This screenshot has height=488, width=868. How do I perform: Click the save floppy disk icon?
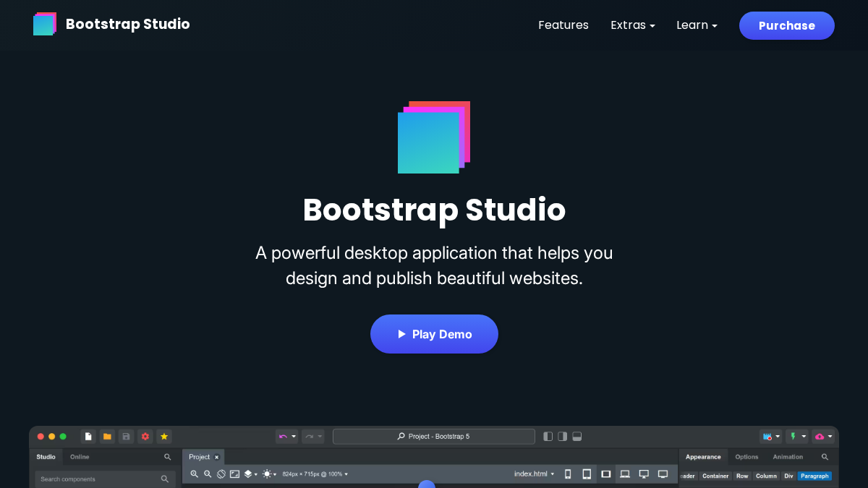[126, 437]
